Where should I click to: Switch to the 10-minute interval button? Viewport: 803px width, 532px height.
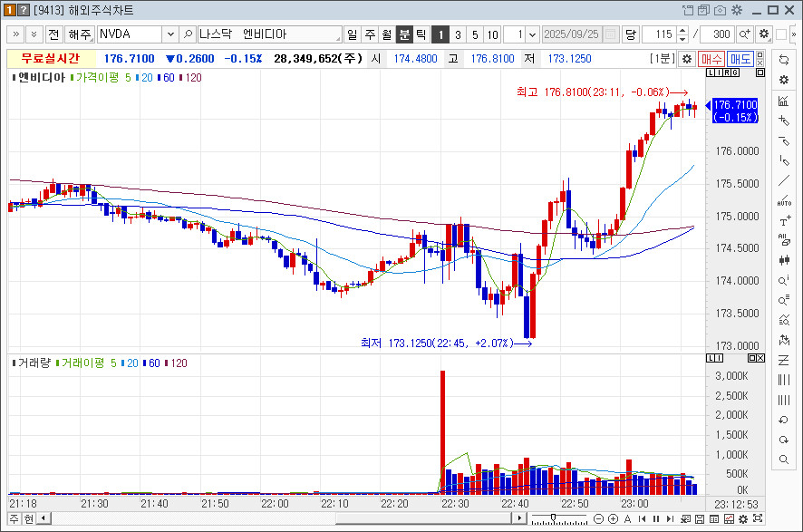tap(492, 34)
